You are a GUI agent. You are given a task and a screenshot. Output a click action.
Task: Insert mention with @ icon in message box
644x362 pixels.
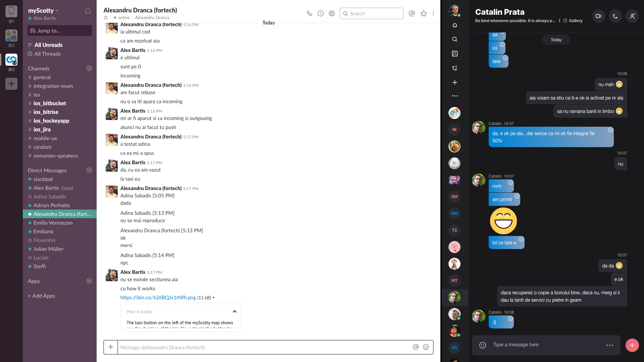[x=416, y=347]
